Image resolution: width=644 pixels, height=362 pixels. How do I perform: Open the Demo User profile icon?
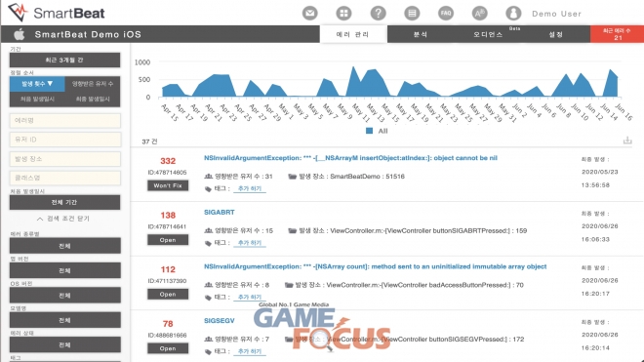click(x=513, y=13)
